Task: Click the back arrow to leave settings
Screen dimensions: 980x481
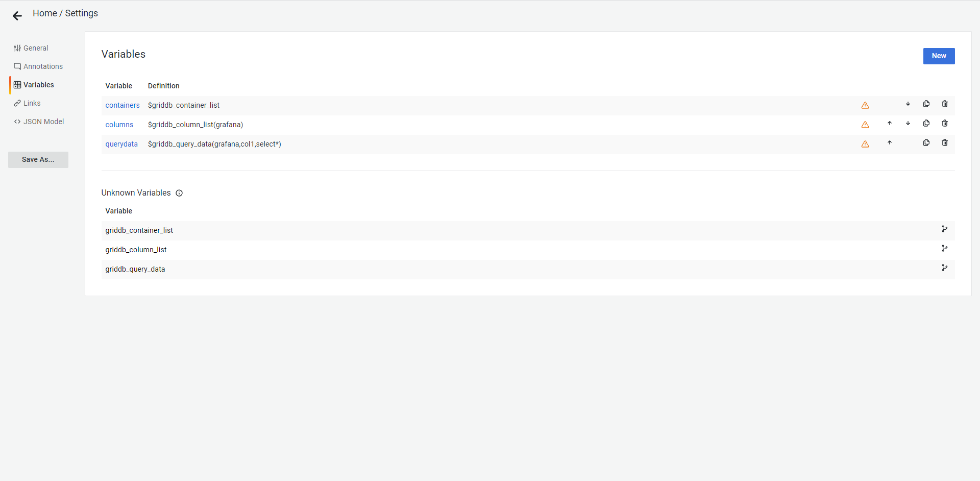Action: 17,16
